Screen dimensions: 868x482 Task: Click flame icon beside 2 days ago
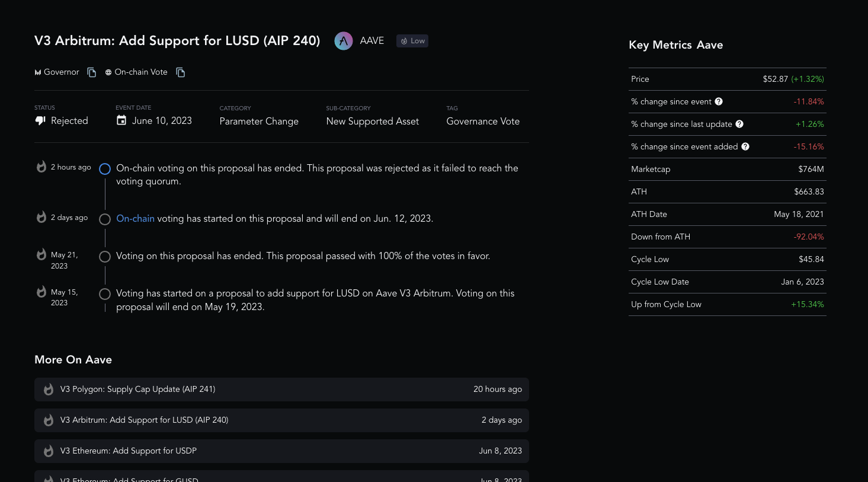[x=41, y=217]
